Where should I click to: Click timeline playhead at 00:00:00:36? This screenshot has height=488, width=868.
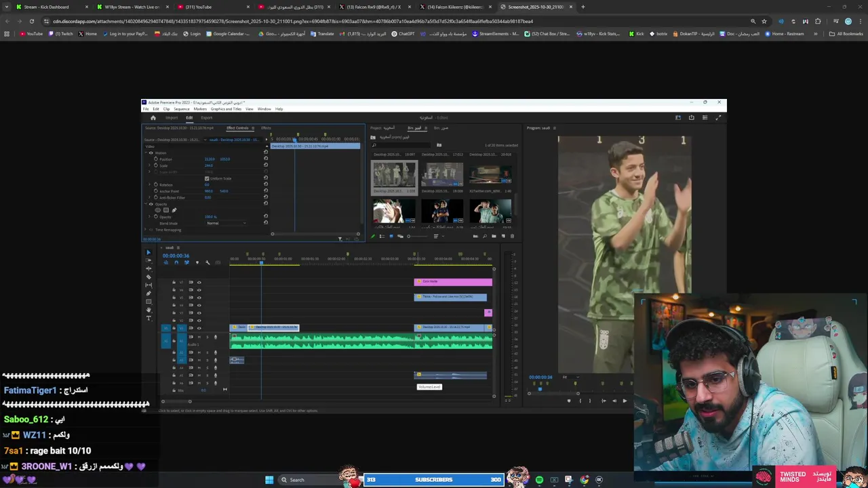tap(261, 263)
